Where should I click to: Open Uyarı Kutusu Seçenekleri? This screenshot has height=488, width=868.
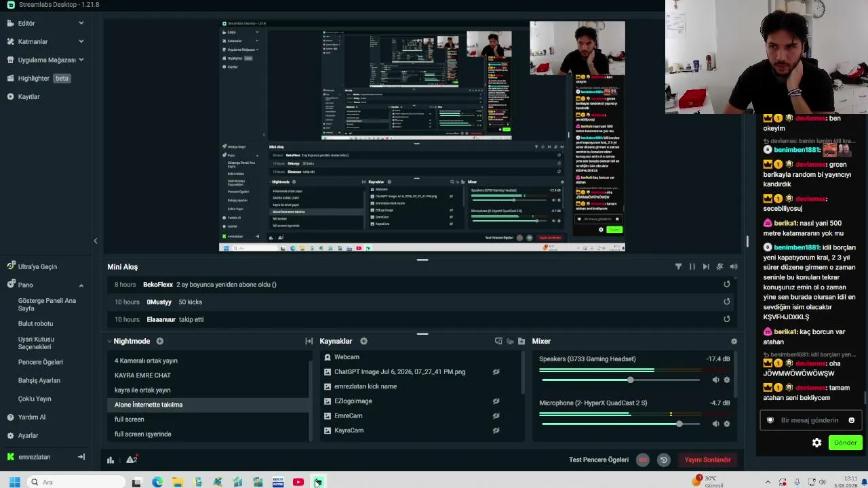(37, 343)
